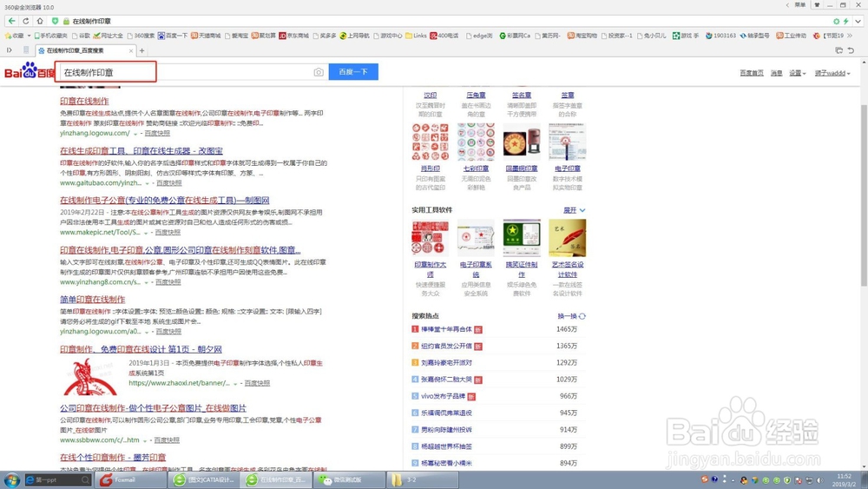The width and height of the screenshot is (868, 489).
Task: Toggle the sidebar arrow left of tabs
Action: 10,50
